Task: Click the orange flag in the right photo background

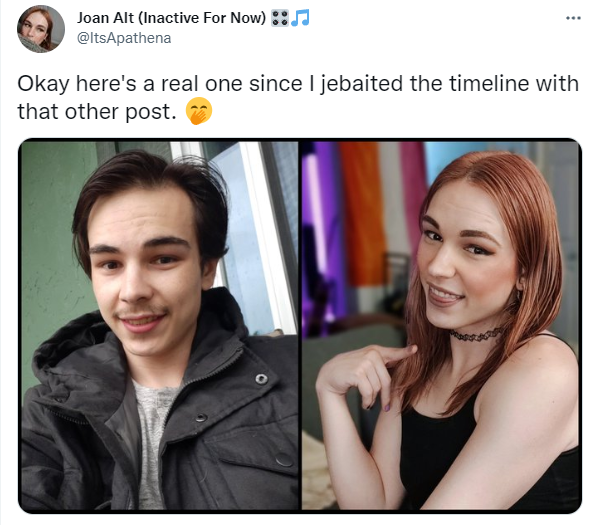Action: coord(362,214)
